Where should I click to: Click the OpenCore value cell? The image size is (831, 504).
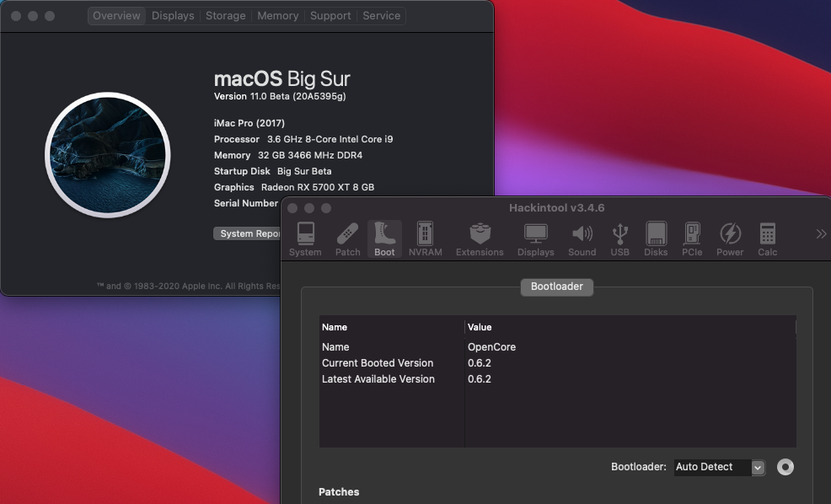[x=491, y=347]
